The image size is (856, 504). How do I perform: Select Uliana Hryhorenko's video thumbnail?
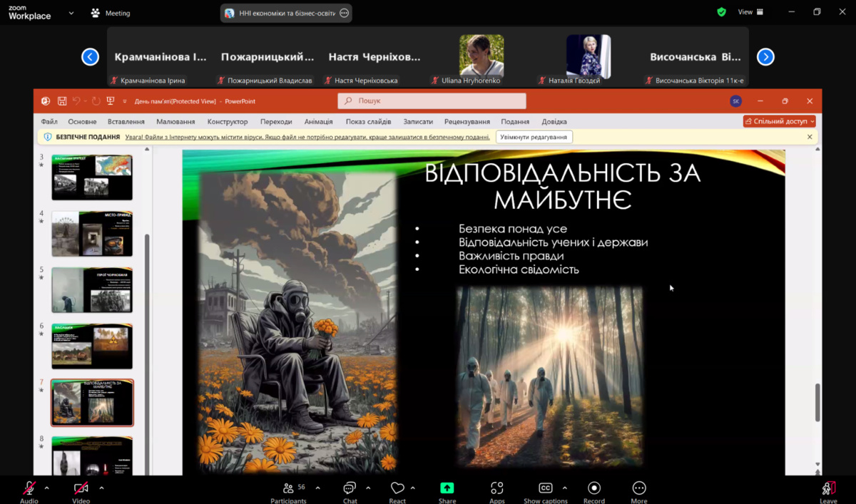coord(481,56)
